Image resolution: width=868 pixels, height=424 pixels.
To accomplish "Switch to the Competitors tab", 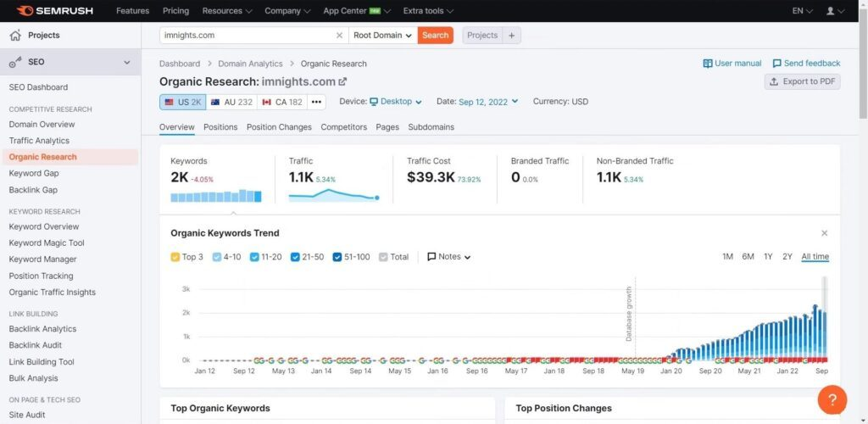I will [x=344, y=126].
